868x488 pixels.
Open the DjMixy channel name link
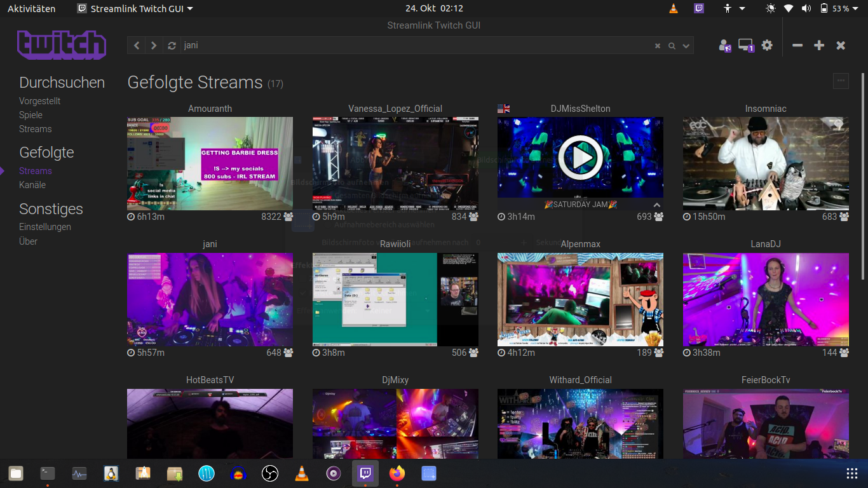[x=395, y=380]
